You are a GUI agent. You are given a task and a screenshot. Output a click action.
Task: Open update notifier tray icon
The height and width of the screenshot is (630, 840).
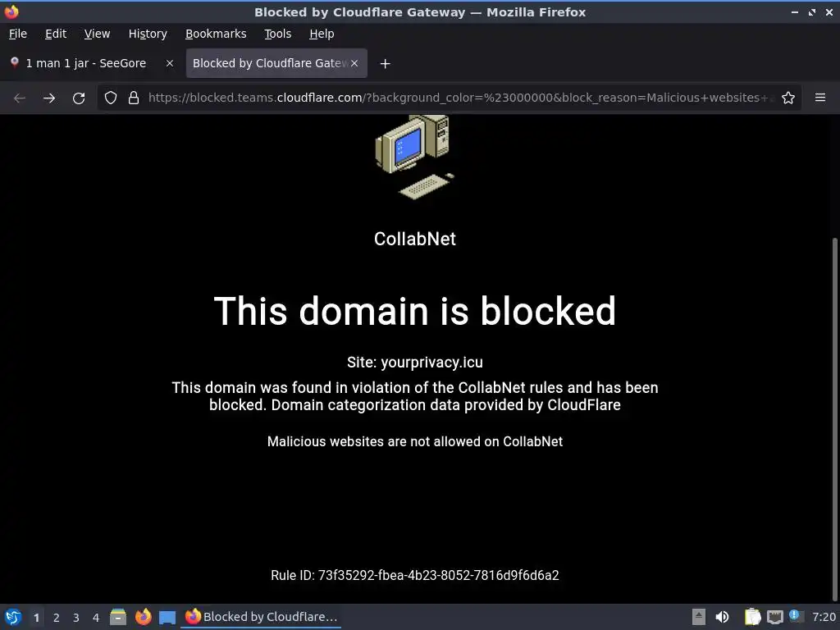795,616
